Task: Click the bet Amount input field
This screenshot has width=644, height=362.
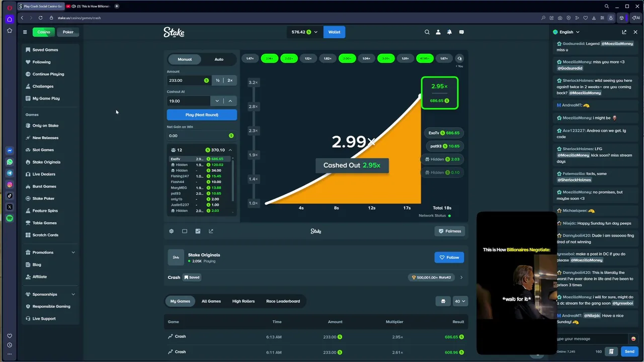Action: [189, 80]
